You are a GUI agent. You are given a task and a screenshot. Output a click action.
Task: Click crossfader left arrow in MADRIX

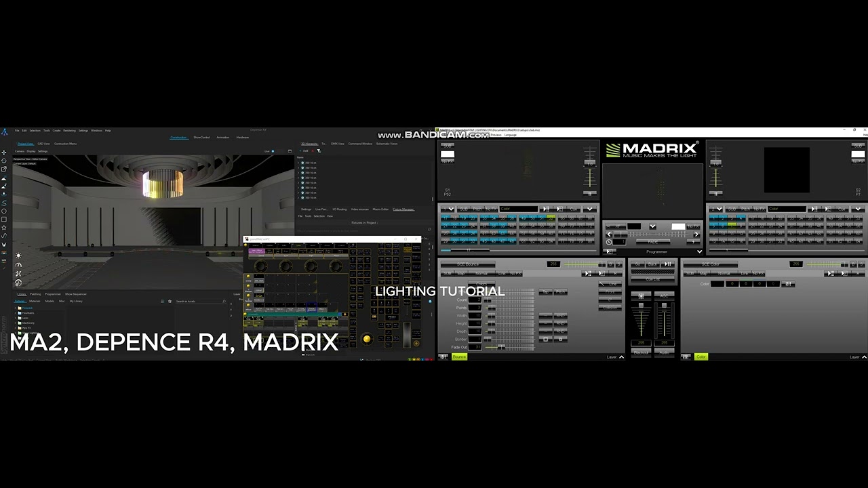[609, 234]
